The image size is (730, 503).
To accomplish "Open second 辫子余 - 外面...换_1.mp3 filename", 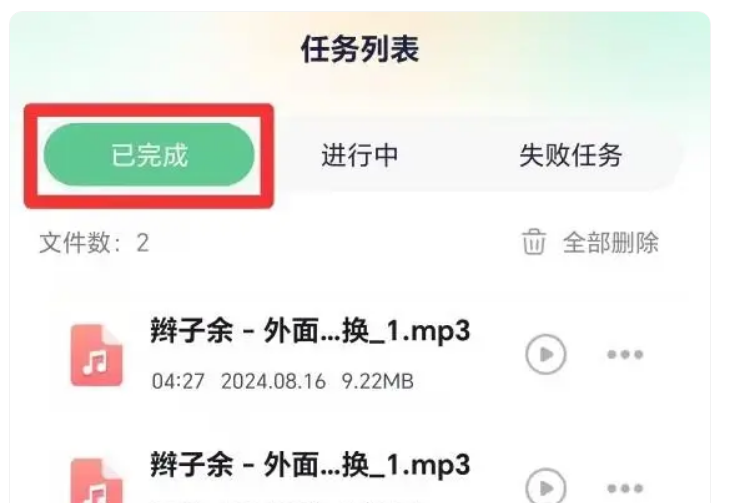I will pyautogui.click(x=310, y=465).
